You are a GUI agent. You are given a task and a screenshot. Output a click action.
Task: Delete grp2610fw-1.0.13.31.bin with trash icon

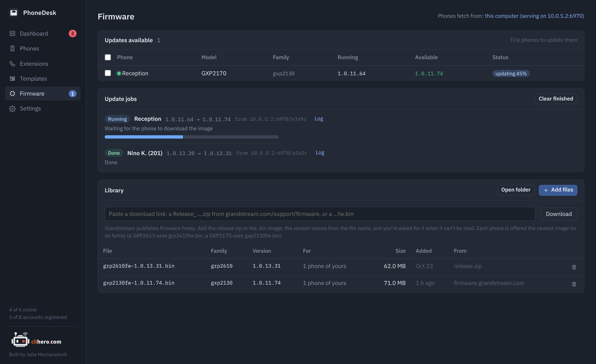click(x=574, y=267)
